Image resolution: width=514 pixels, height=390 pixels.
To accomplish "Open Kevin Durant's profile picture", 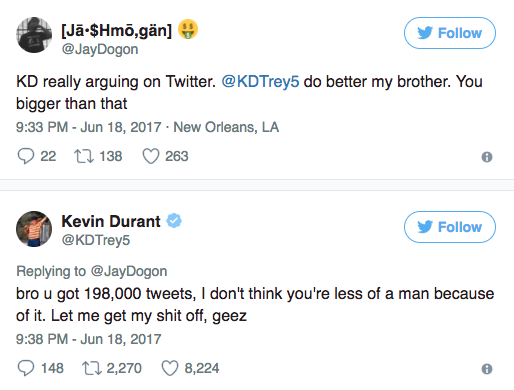I will point(34,229).
